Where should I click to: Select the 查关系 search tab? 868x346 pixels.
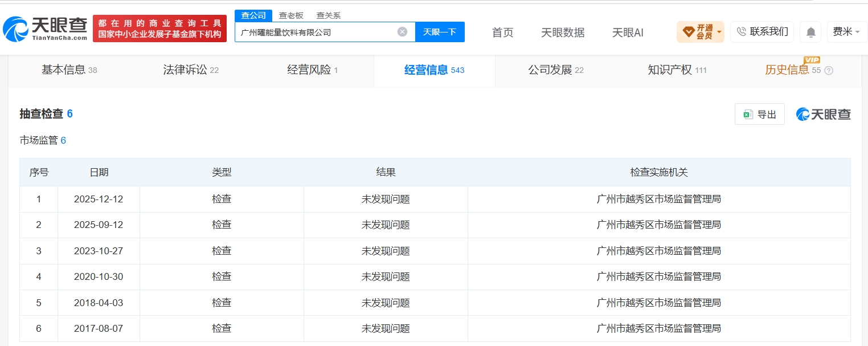pyautogui.click(x=329, y=15)
